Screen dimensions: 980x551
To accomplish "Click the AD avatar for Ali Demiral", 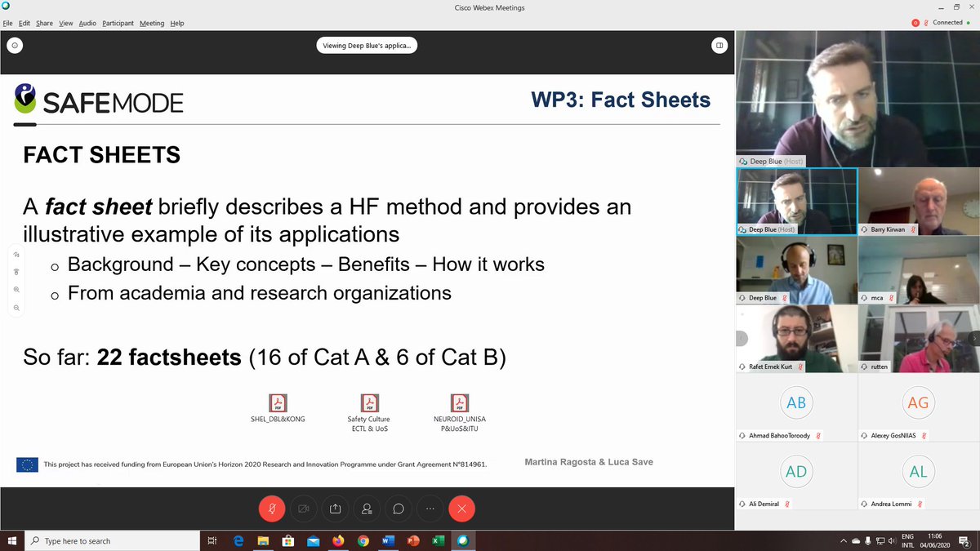I will (796, 472).
